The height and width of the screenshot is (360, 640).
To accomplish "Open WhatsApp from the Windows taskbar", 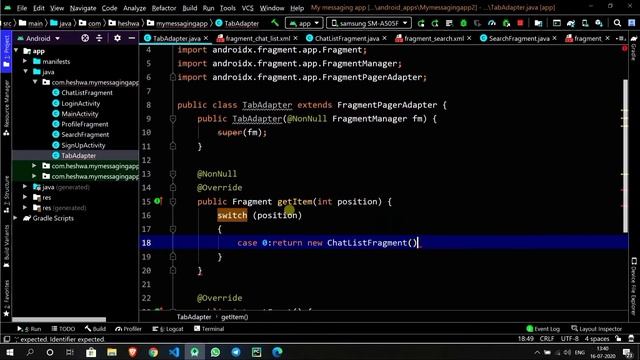I will pyautogui.click(x=215, y=352).
